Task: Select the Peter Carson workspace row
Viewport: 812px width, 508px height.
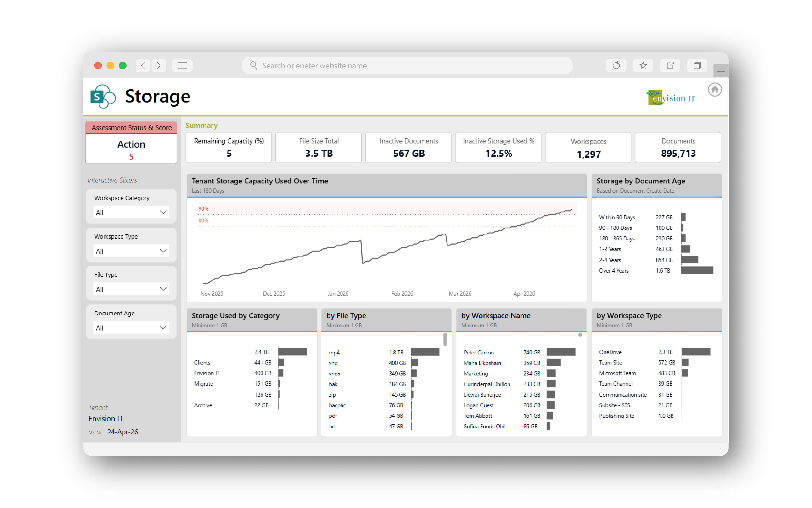Action: pyautogui.click(x=520, y=352)
